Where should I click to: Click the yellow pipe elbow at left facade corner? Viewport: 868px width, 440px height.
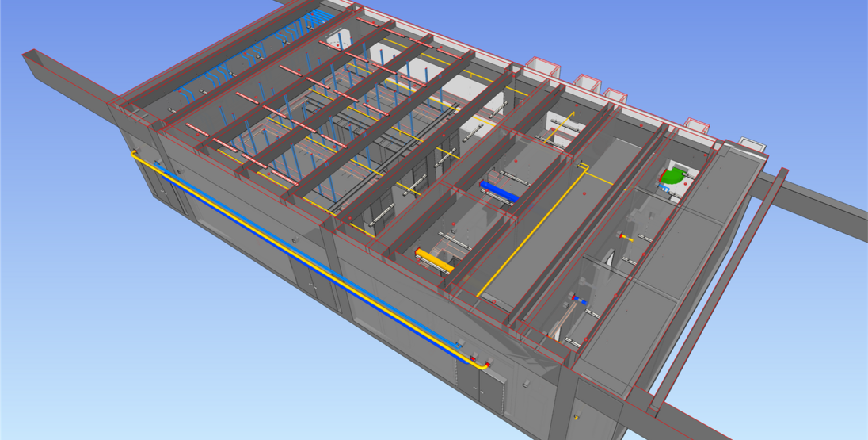point(135,154)
